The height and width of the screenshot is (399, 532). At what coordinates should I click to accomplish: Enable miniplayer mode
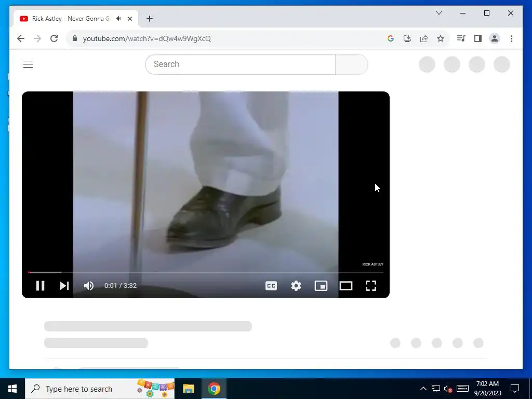tap(321, 286)
